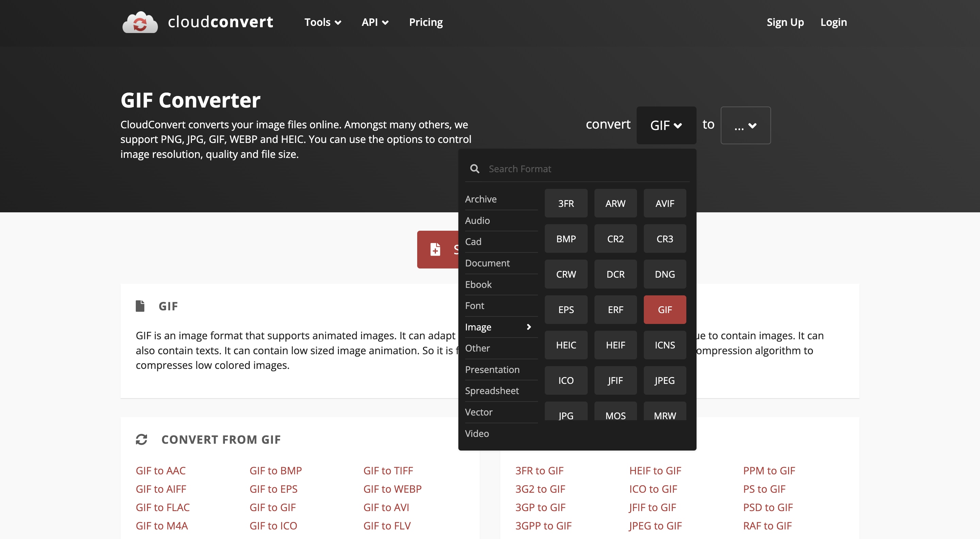
Task: Select the Audio format category
Action: (x=477, y=220)
